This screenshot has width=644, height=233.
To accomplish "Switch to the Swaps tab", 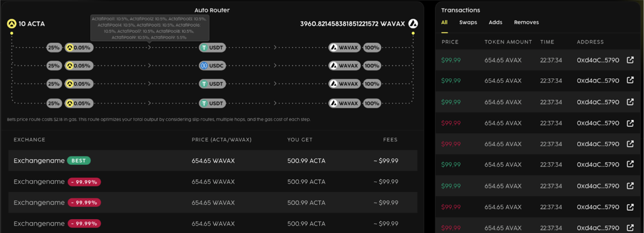I will (468, 22).
